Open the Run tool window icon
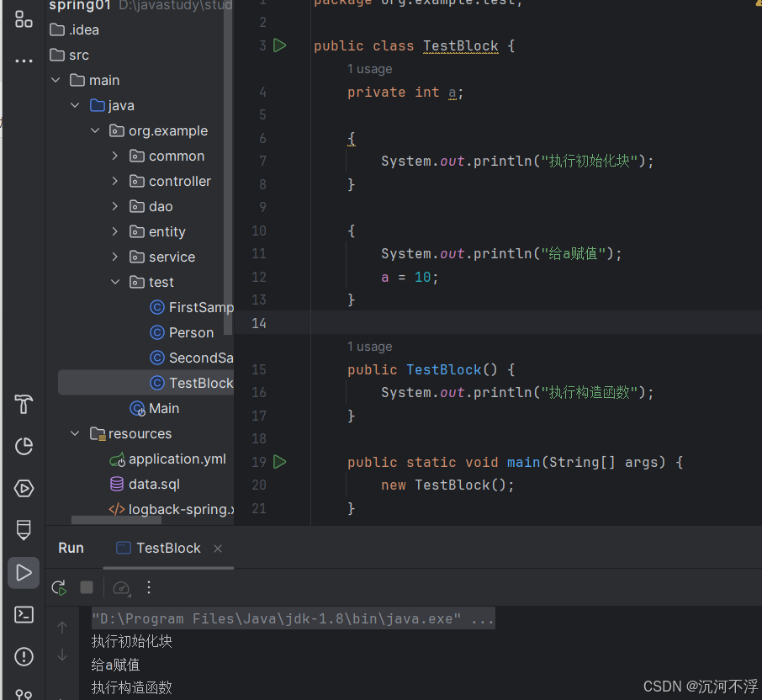Image resolution: width=762 pixels, height=700 pixels. coord(24,573)
